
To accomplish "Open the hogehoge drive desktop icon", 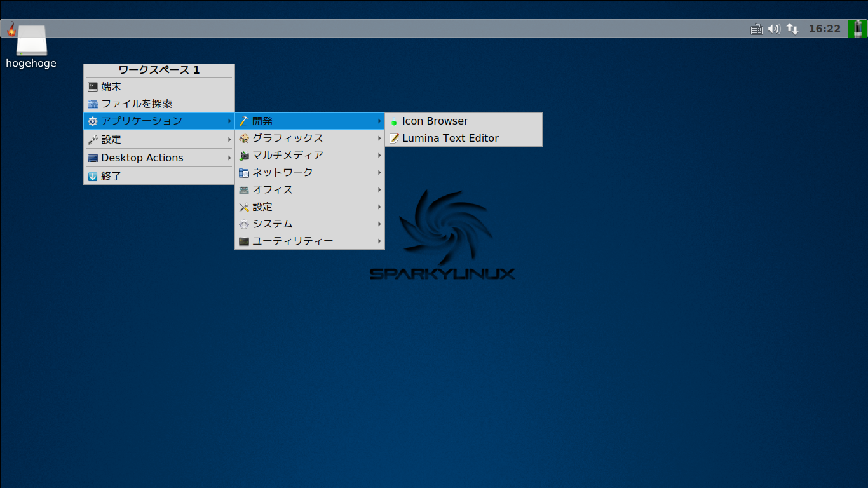I will [x=31, y=40].
